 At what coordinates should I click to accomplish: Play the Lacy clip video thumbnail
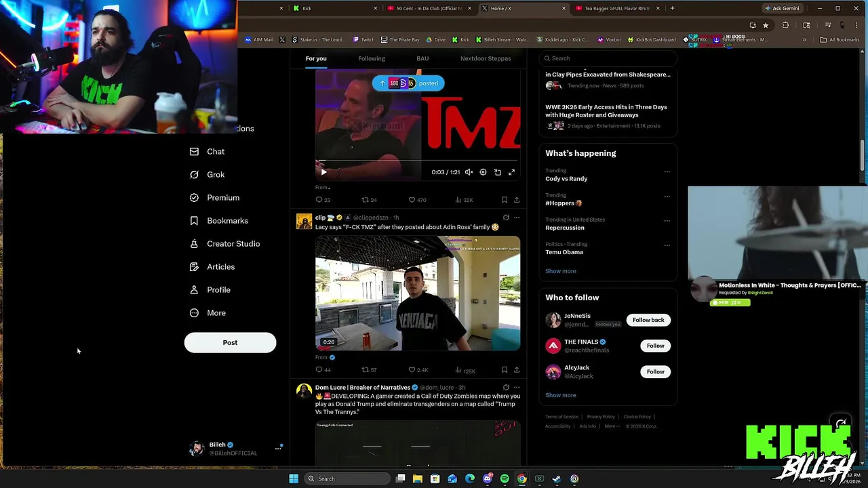pyautogui.click(x=418, y=293)
